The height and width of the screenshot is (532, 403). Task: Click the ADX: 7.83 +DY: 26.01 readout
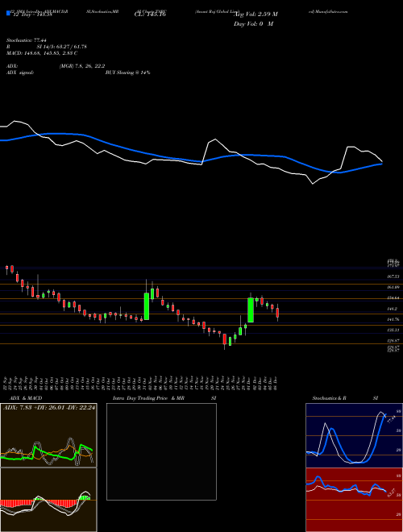pos(49,408)
